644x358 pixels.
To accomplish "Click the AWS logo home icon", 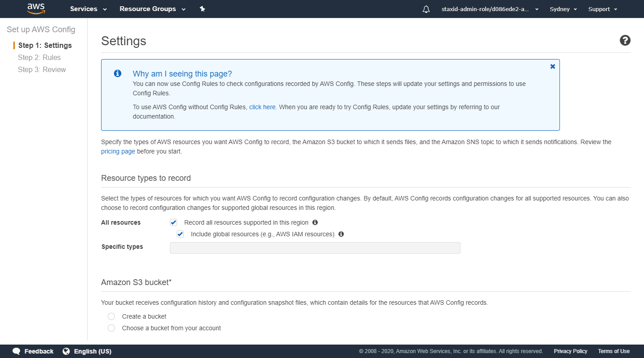I will pos(36,9).
